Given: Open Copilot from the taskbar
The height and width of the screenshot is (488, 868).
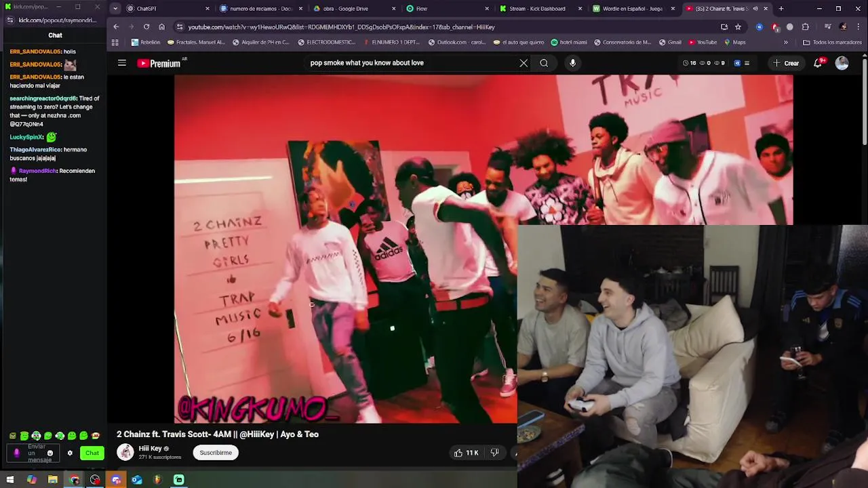Looking at the screenshot, I should click(x=32, y=480).
